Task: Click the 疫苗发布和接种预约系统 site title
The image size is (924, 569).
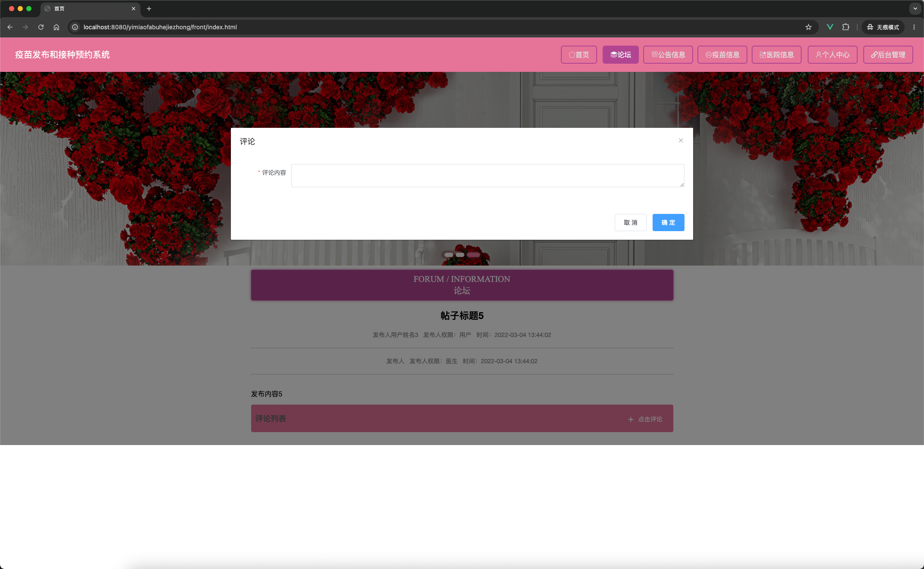Action: [x=62, y=55]
